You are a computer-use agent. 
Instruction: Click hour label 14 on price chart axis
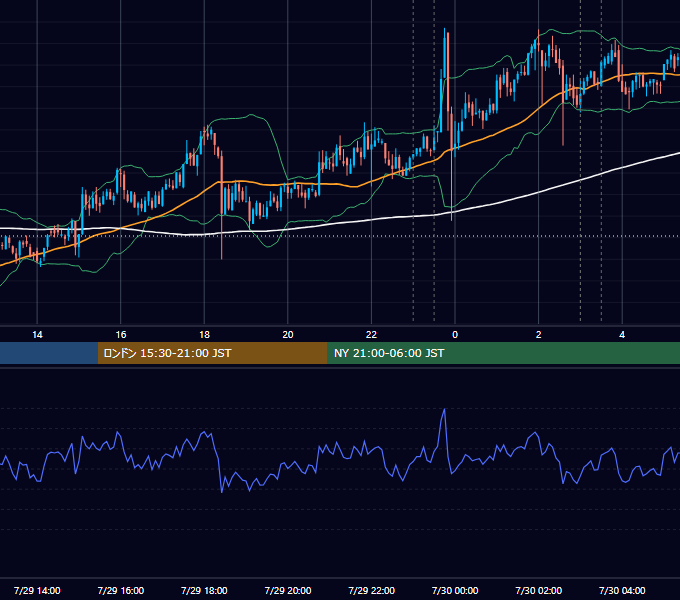tap(37, 335)
